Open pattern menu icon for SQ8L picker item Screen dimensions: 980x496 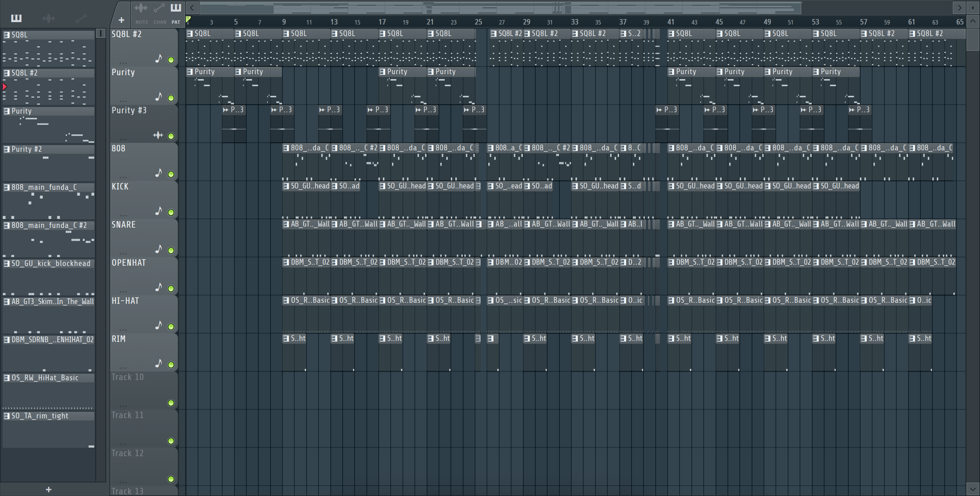coord(6,35)
